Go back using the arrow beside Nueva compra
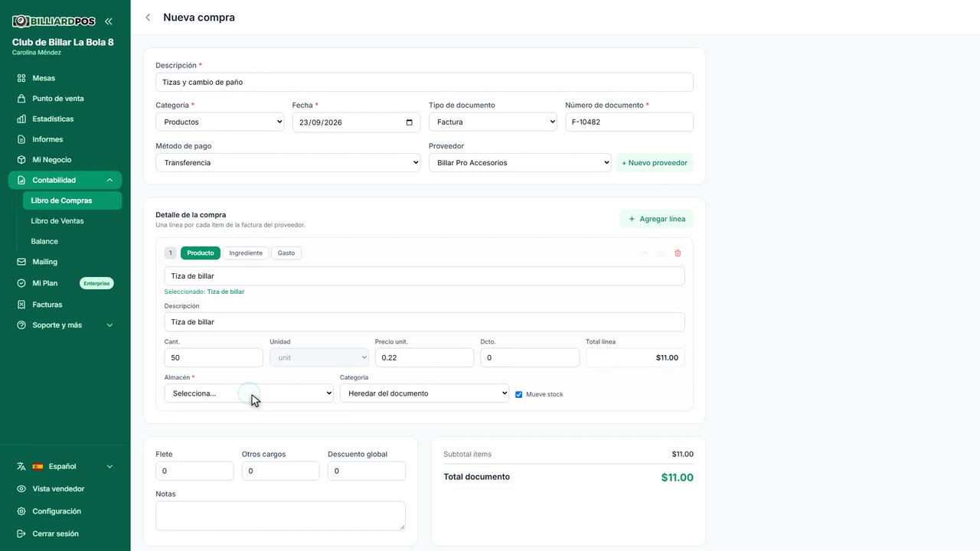 click(x=148, y=18)
